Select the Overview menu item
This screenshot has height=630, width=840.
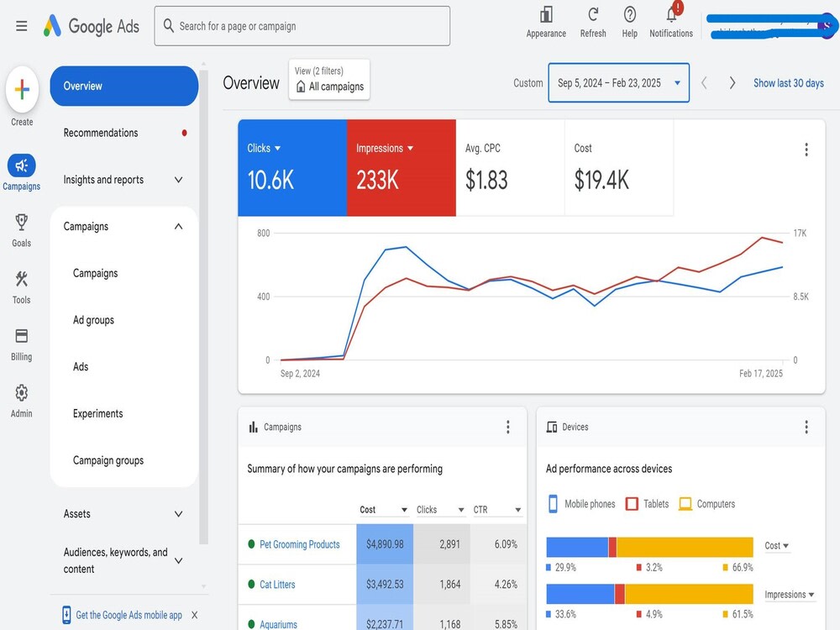tap(123, 87)
